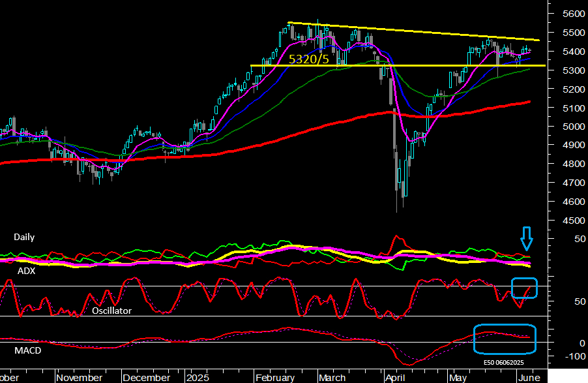The image size is (588, 383).
Task: Select the June month label
Action: [x=529, y=378]
